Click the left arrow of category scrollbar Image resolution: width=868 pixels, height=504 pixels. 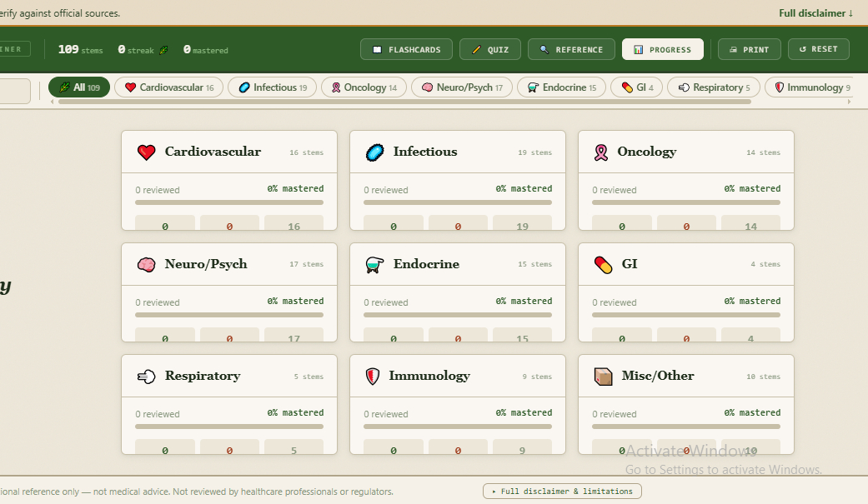[53, 102]
